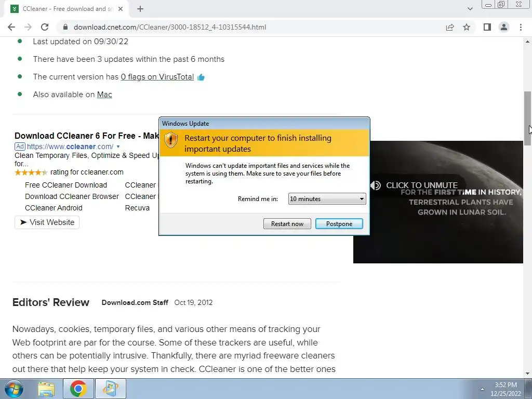The height and width of the screenshot is (399, 532).
Task: Bookmark this page with star icon
Action: 467,27
